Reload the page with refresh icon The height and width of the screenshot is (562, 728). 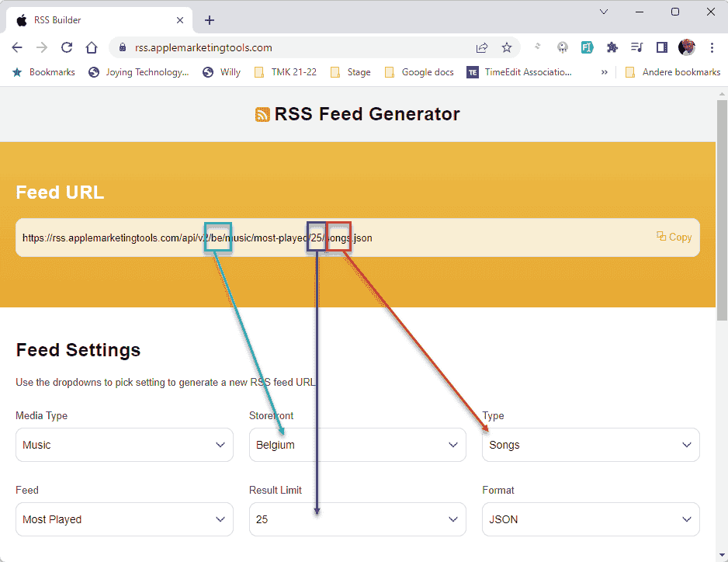(x=67, y=47)
